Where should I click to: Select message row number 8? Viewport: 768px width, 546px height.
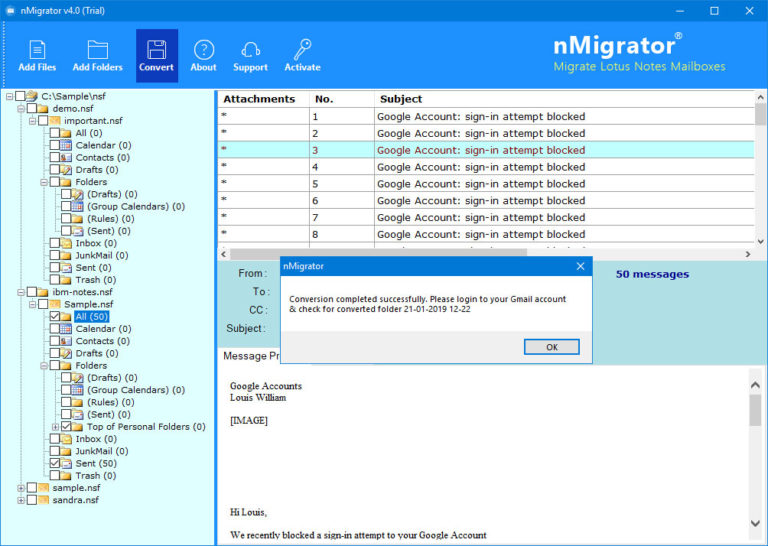486,234
